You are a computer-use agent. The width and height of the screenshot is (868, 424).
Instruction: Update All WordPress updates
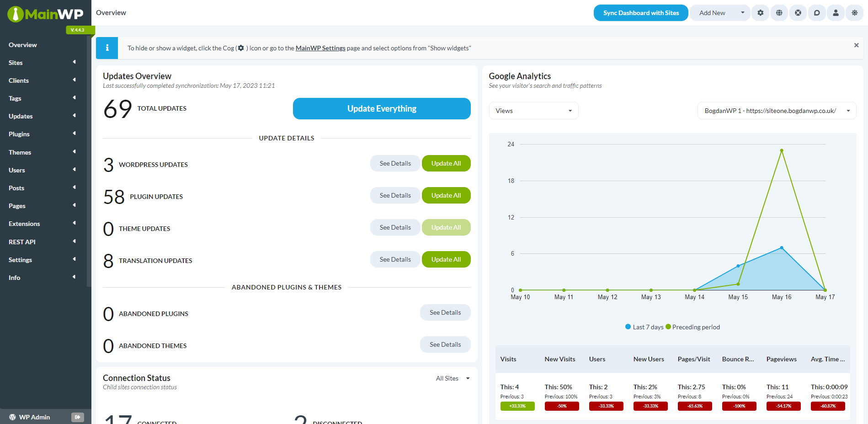pyautogui.click(x=446, y=163)
